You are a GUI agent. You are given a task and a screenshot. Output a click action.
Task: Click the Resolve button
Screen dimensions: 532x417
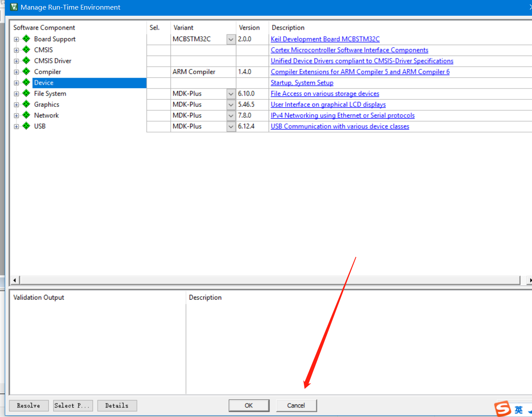(29, 406)
